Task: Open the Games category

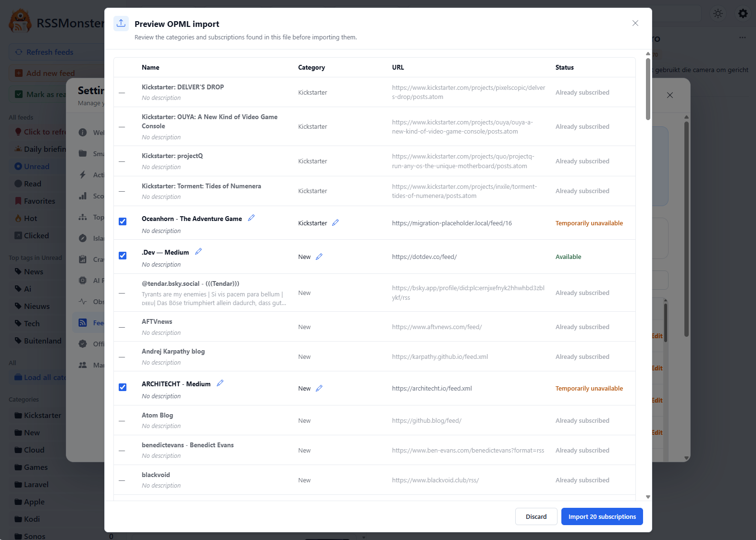Action: 36,467
